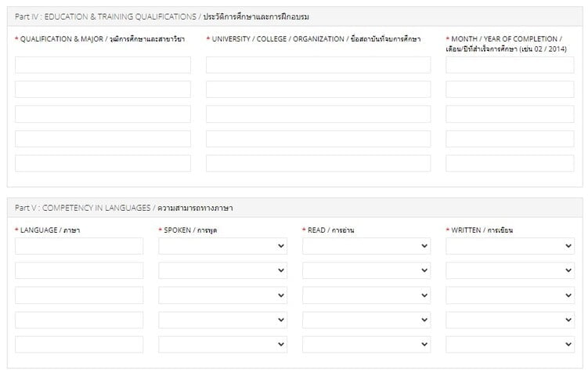Focus the first LANGUAGE text field
Viewport: 588px width, 373px height.
[x=79, y=246]
